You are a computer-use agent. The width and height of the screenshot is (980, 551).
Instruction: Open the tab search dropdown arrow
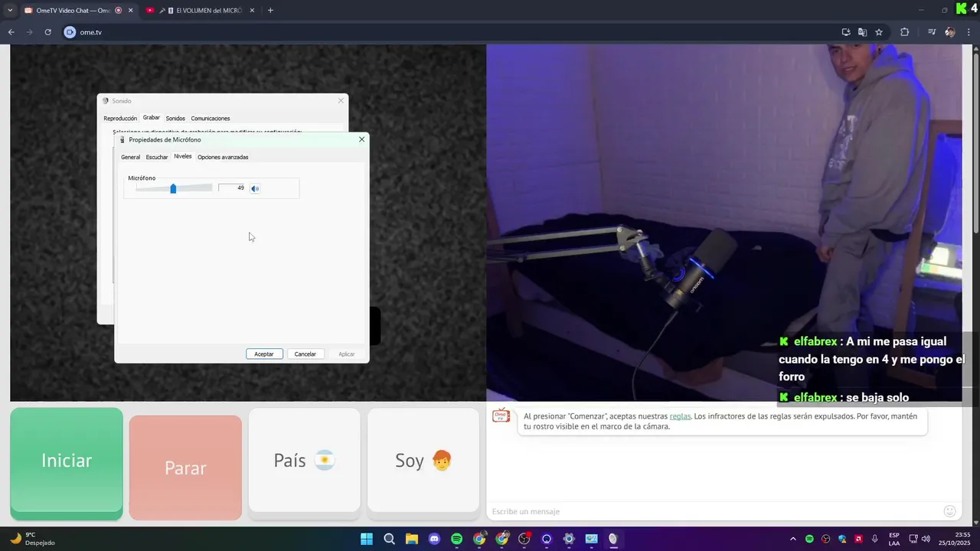tap(10, 11)
